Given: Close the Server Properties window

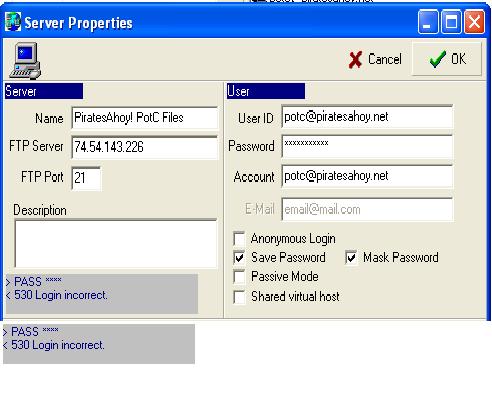Looking at the screenshot, I should tap(474, 22).
